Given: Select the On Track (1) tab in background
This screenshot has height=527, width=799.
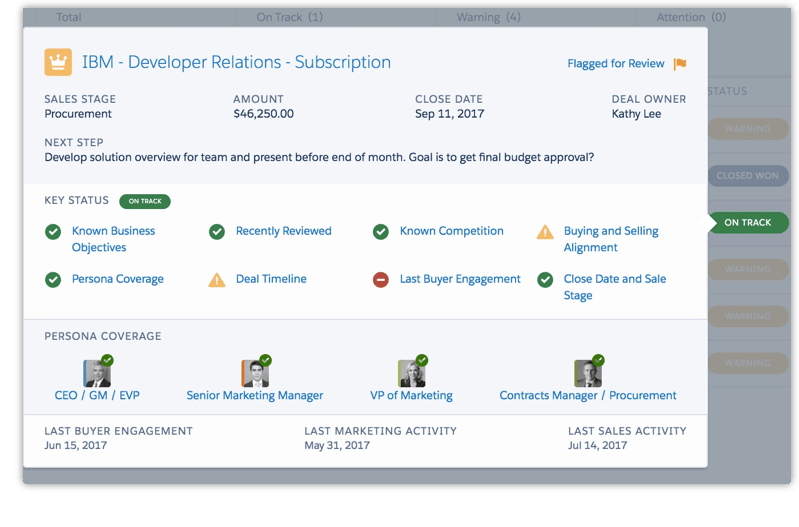Looking at the screenshot, I should click(x=289, y=17).
